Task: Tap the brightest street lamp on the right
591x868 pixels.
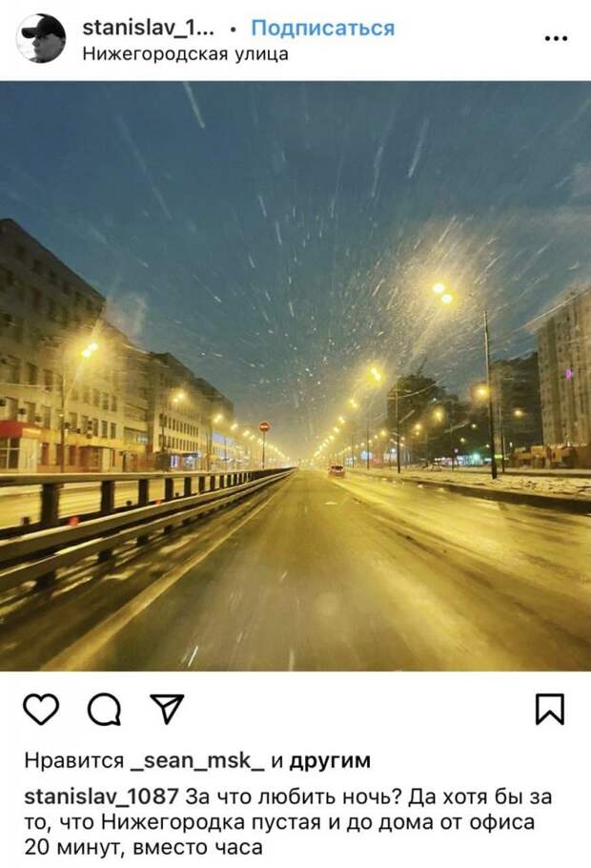Action: coord(442,293)
